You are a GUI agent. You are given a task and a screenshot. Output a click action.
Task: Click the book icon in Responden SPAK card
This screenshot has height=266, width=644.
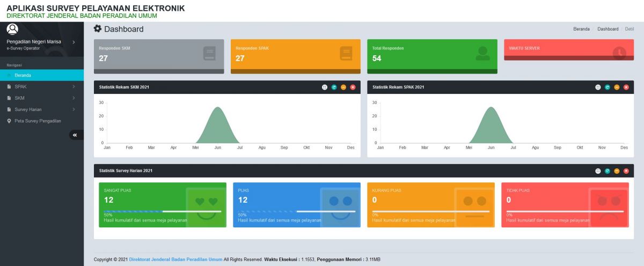point(346,54)
